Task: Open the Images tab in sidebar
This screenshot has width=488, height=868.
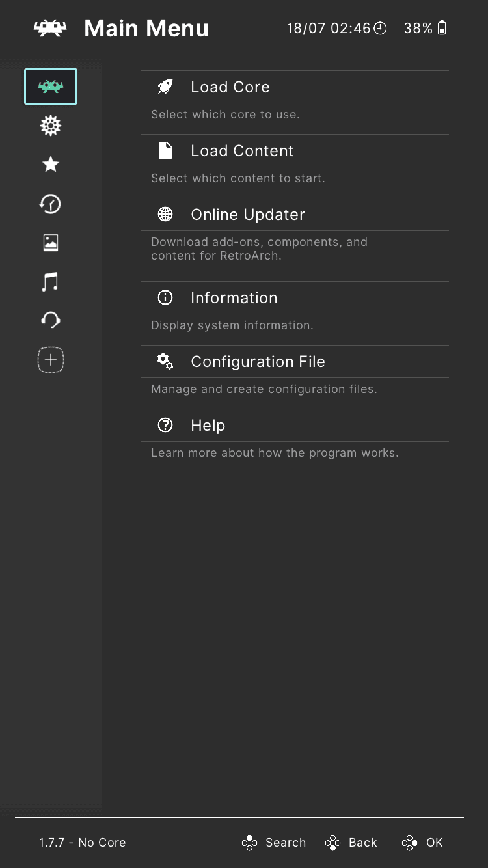Action: tap(51, 243)
